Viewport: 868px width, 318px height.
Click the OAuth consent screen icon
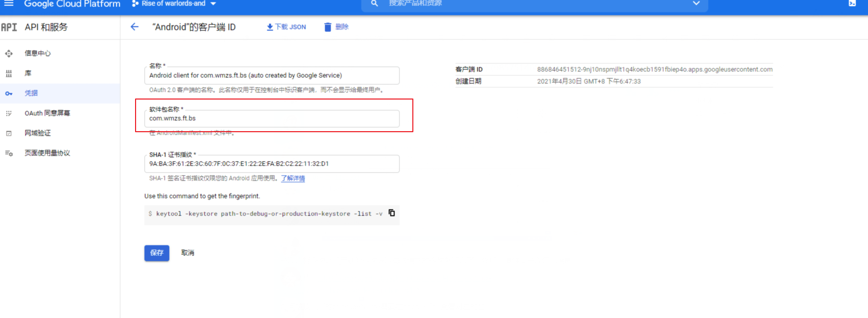[x=9, y=113]
